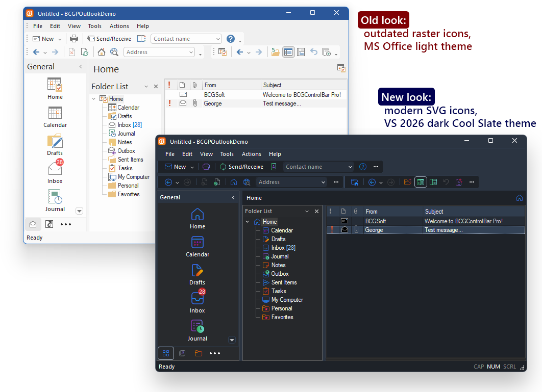The image size is (542, 392).
Task: Click the Home toolbar icon beside Address in the dark window
Action: click(x=234, y=182)
